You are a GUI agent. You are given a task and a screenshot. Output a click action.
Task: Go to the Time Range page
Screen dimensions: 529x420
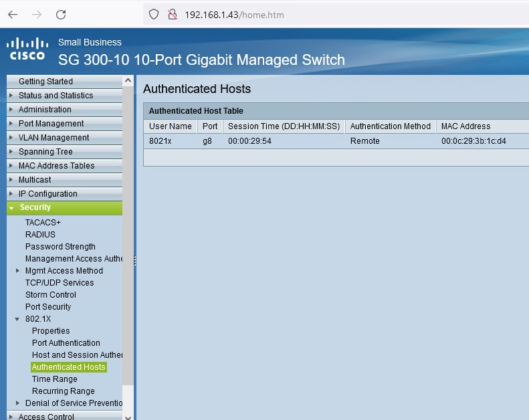(54, 379)
